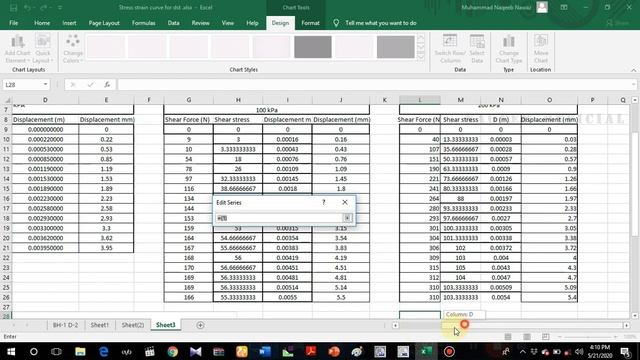Click the Save icon in title bar
The image size is (640, 360).
(13, 7)
